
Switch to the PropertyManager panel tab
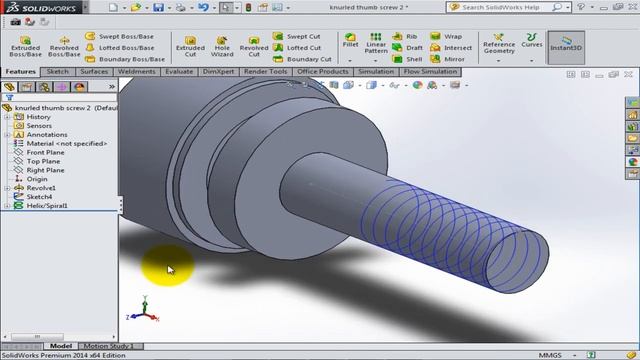point(27,87)
